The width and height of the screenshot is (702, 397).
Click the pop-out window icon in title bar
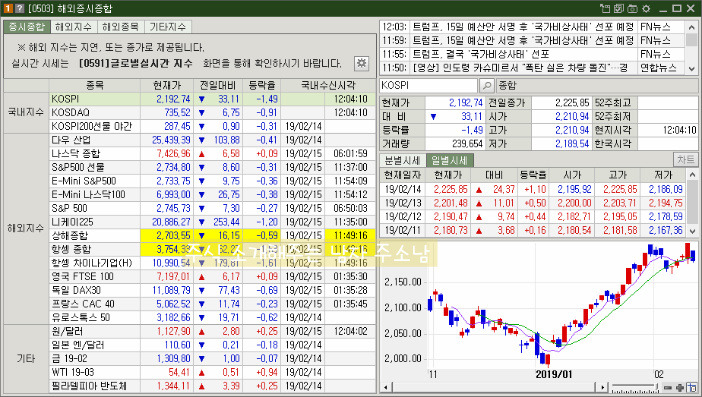[605, 9]
